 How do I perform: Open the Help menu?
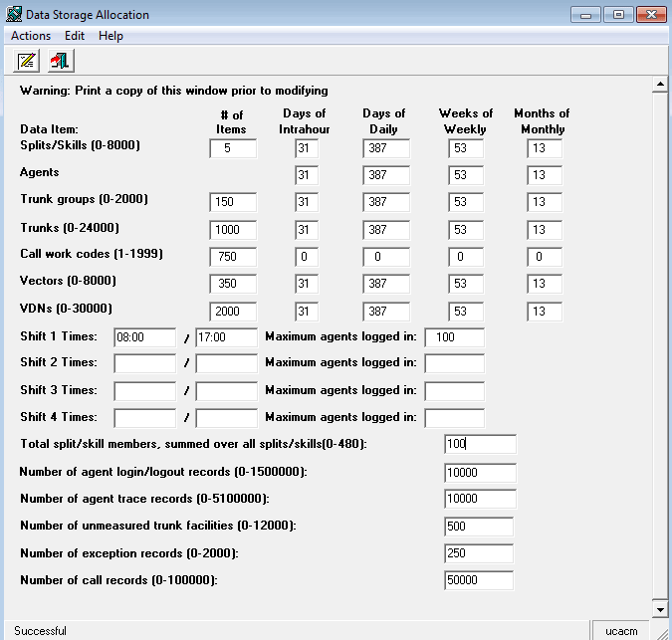tap(111, 36)
